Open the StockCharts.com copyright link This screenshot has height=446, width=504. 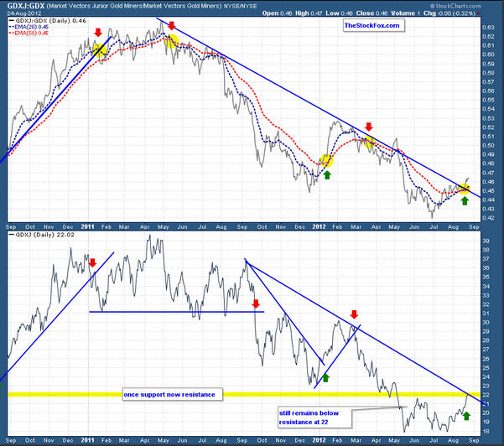coord(470,4)
